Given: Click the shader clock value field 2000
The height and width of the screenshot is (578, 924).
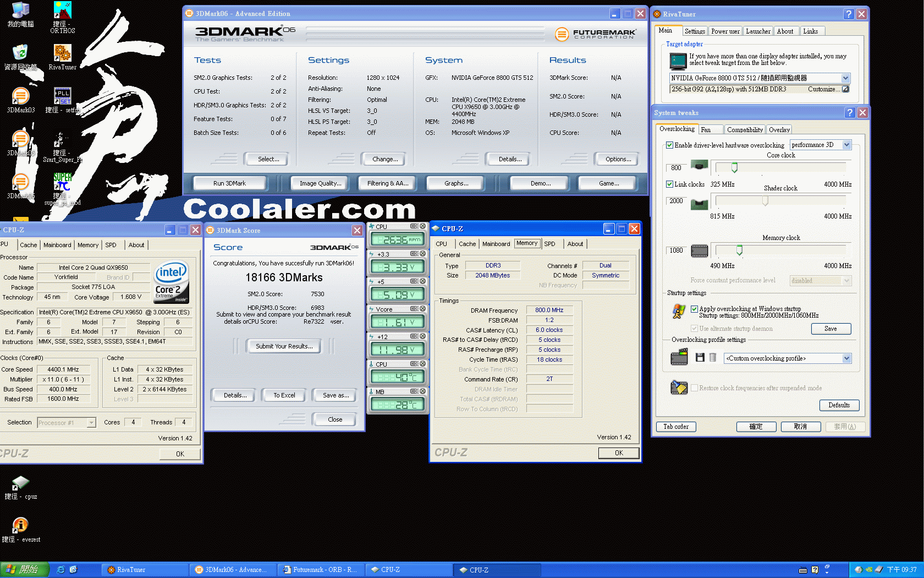Looking at the screenshot, I should point(676,201).
